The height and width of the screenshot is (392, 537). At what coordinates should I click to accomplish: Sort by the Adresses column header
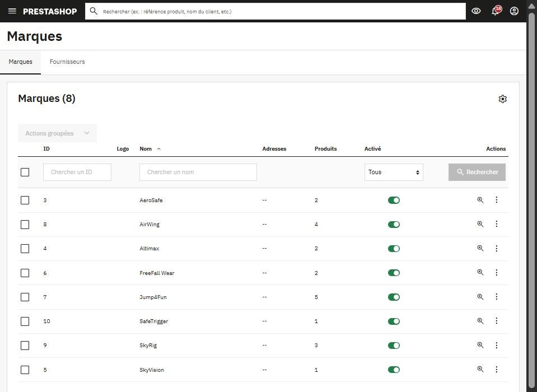pyautogui.click(x=274, y=149)
